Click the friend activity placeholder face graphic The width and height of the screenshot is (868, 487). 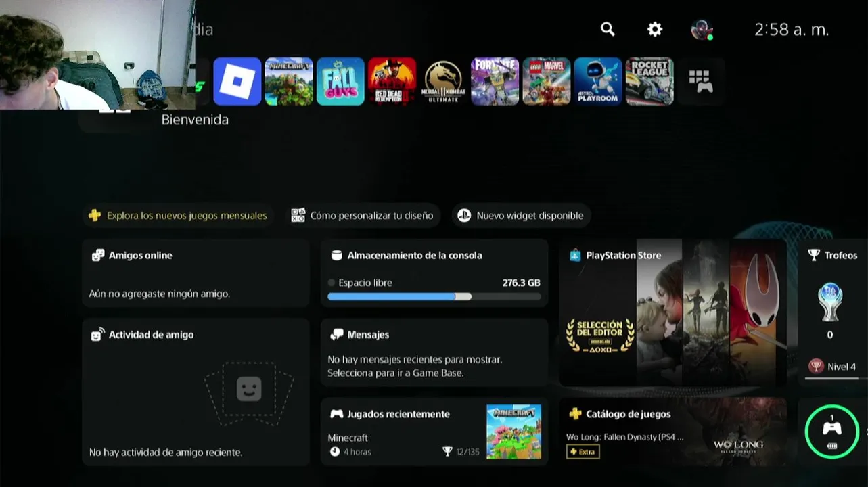[249, 388]
